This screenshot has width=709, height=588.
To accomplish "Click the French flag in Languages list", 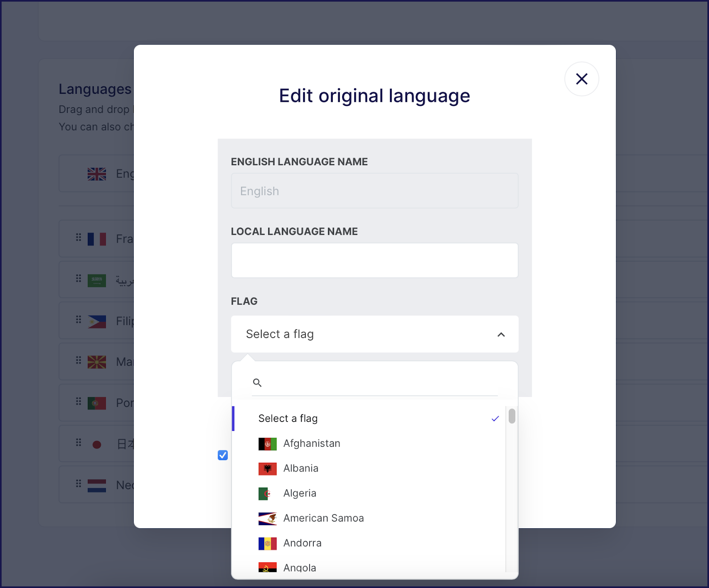I will (97, 239).
